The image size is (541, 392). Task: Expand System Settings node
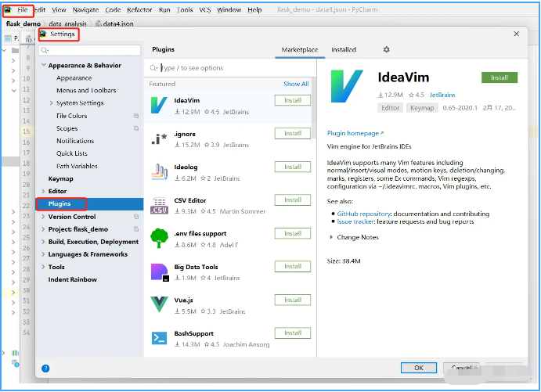click(51, 102)
